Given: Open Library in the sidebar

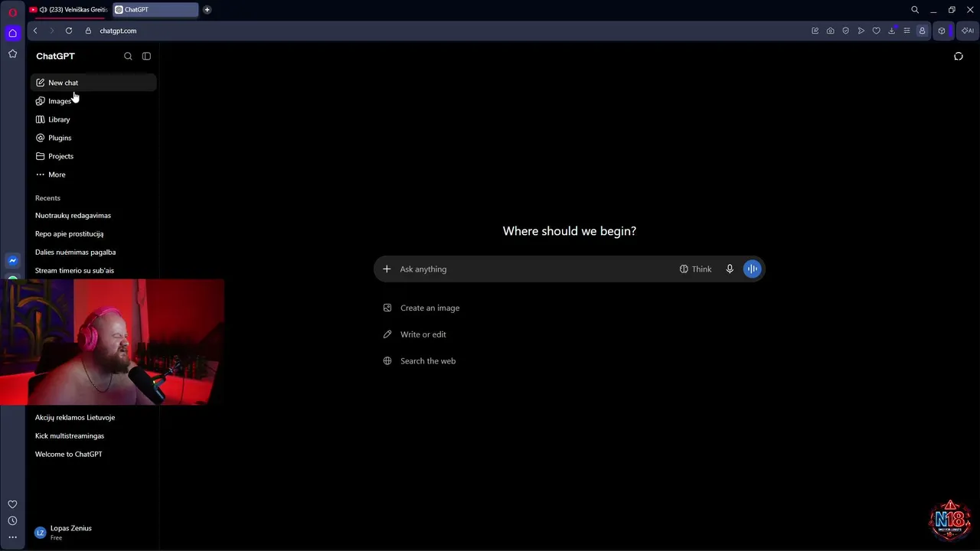Looking at the screenshot, I should coord(93,119).
